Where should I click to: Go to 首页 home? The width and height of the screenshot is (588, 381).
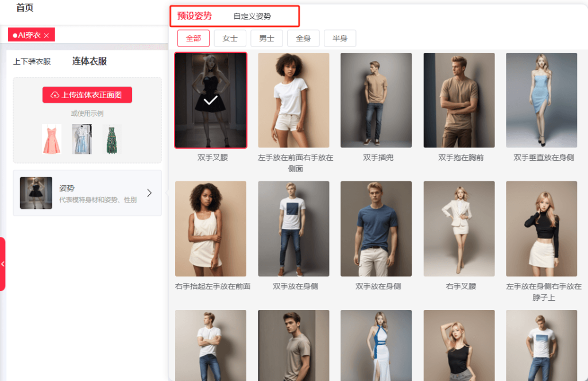point(25,8)
